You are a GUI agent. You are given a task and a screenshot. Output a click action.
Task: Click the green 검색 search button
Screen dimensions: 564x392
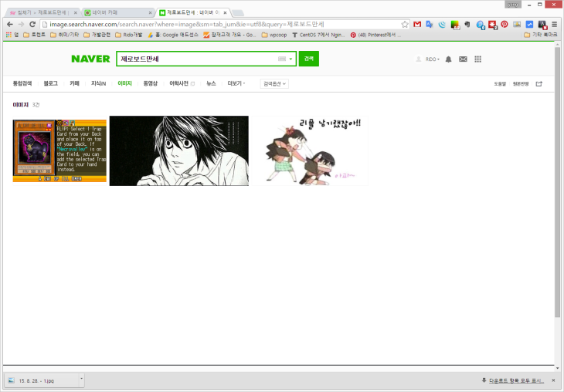click(308, 59)
